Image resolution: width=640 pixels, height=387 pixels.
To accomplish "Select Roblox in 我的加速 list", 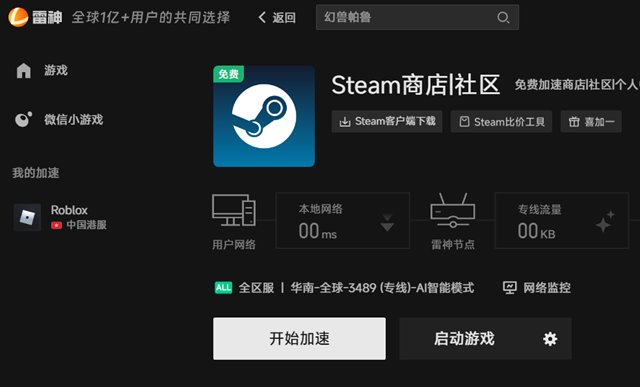I will [61, 217].
